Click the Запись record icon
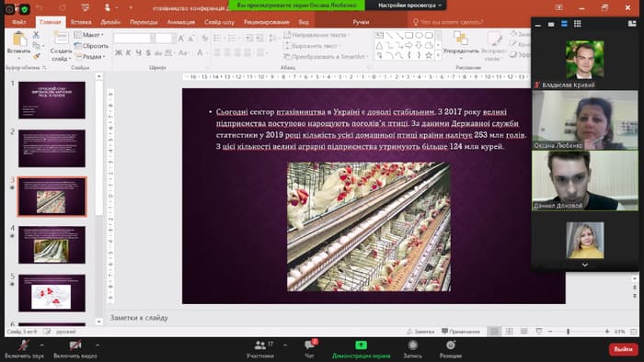Screen dimensions: 644x362 (413, 345)
